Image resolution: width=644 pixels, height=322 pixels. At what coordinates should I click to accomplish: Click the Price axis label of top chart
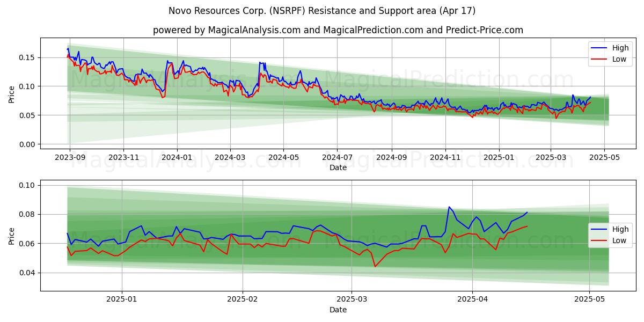pos(12,94)
